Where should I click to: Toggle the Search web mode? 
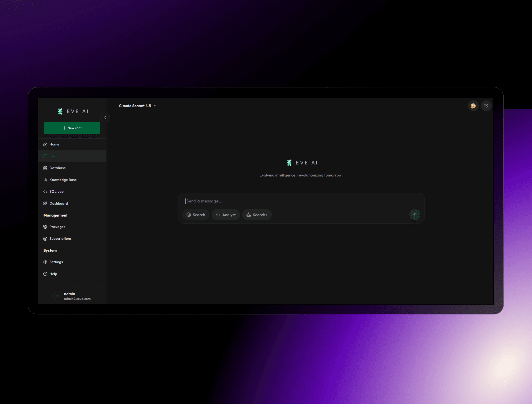pyautogui.click(x=196, y=215)
